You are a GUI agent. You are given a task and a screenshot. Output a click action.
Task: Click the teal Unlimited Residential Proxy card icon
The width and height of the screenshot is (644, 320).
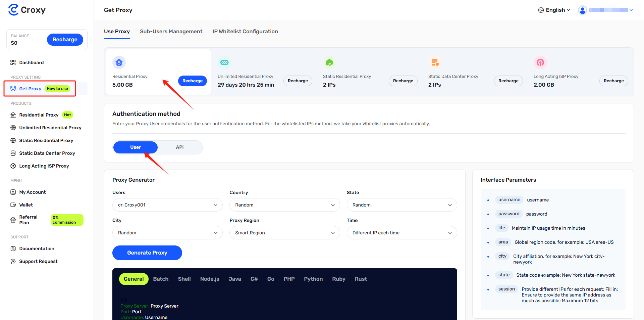click(x=224, y=62)
